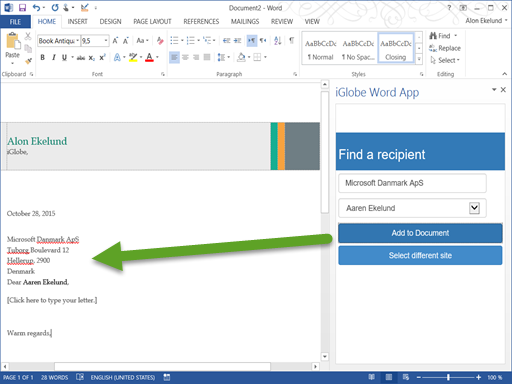
Task: Toggle Show/Hide paragraph marks
Action: click(x=292, y=41)
